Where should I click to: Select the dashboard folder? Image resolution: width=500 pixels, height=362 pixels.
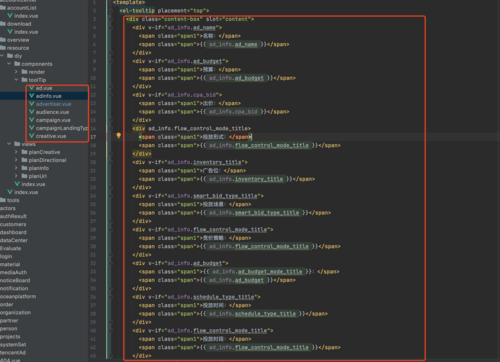coord(13,232)
